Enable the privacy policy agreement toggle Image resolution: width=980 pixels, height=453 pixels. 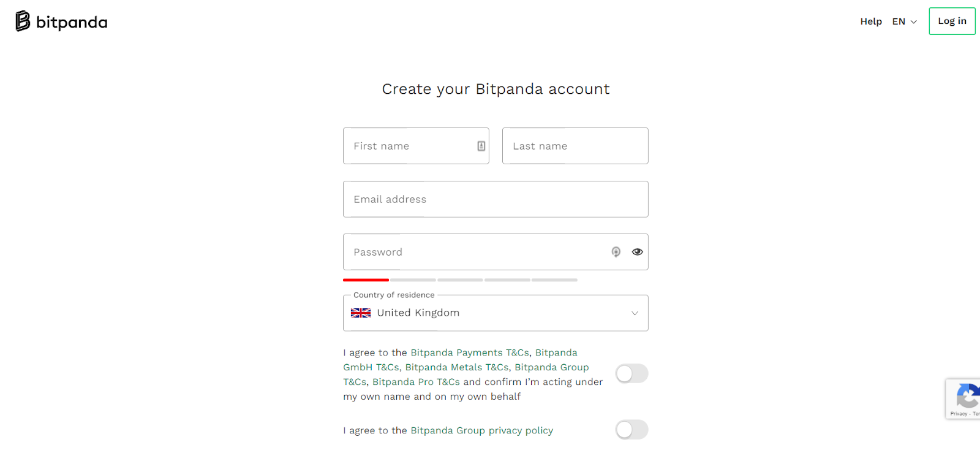pos(631,430)
